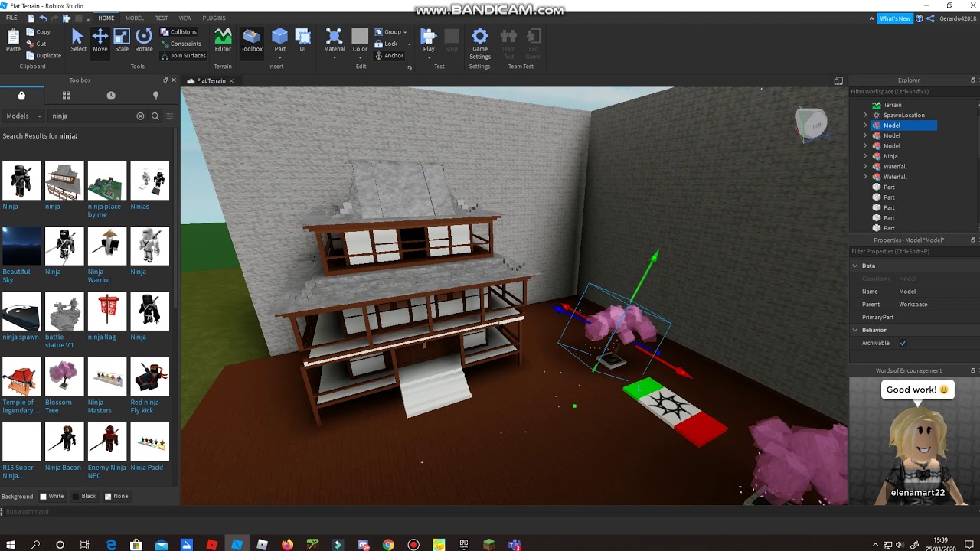Click Duplicate in the Clipboard group
The width and height of the screenshot is (980, 551).
tap(44, 55)
